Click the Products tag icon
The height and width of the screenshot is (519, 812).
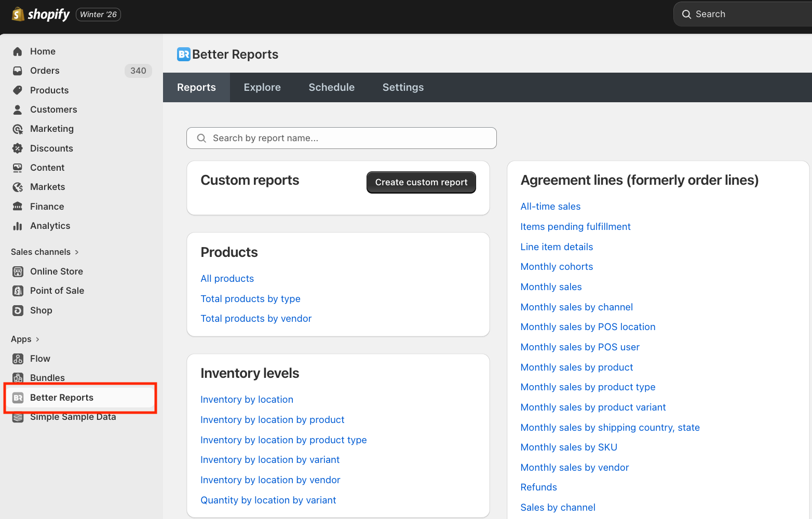(x=18, y=90)
